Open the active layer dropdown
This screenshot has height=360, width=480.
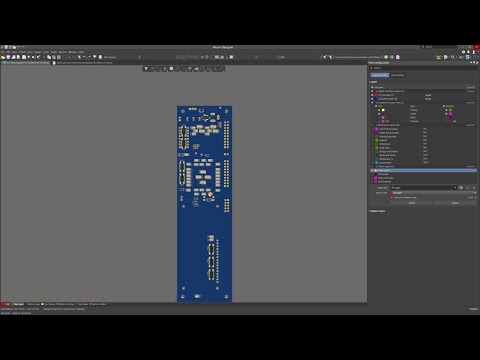(x=433, y=193)
